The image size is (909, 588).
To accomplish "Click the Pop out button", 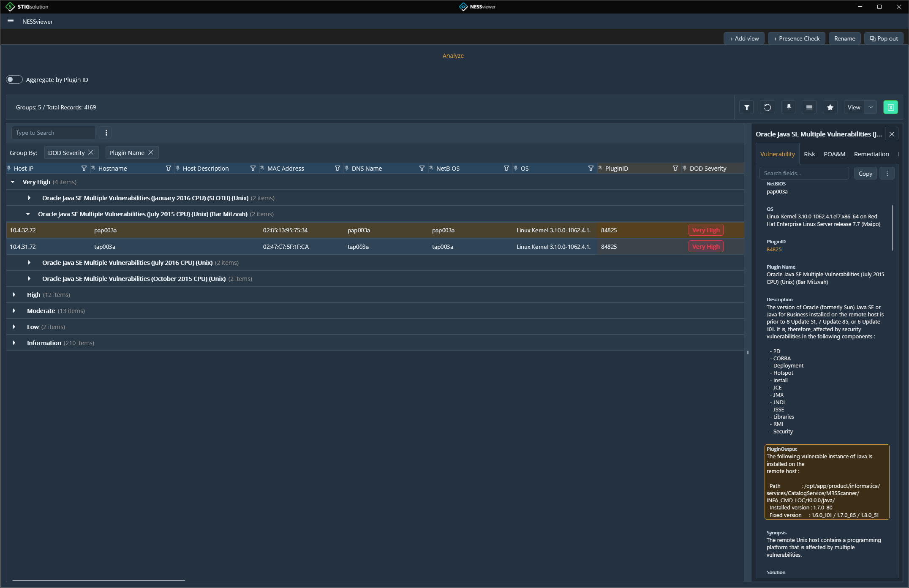I will pos(884,38).
